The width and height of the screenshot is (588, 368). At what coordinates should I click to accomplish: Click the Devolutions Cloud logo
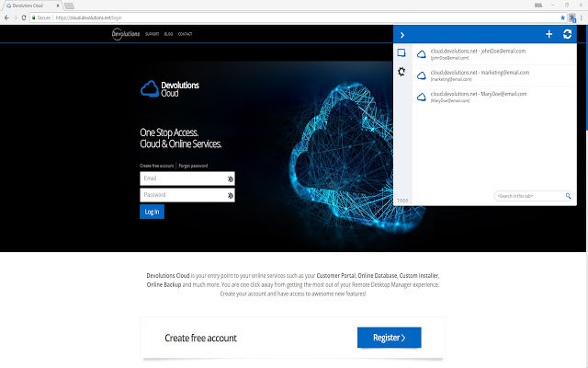(170, 88)
